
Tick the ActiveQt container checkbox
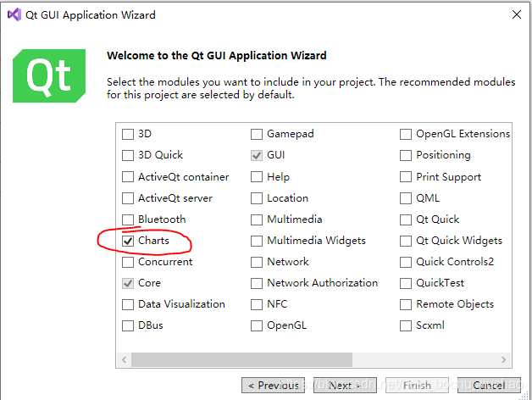(128, 177)
